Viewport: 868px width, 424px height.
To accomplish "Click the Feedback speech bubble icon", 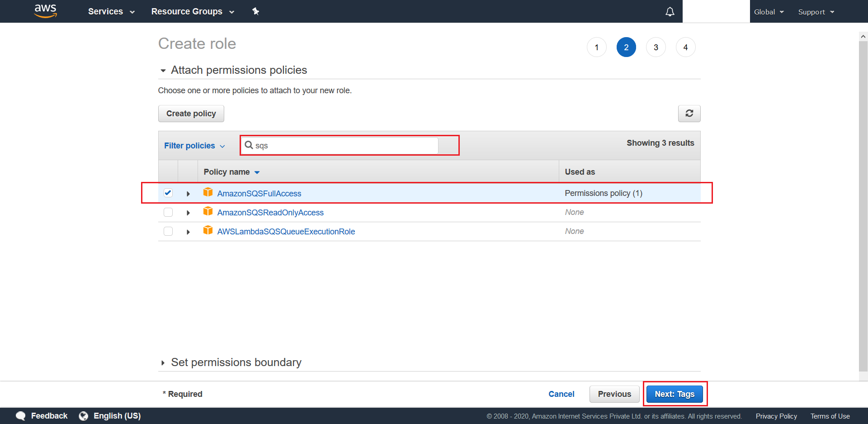I will (21, 416).
